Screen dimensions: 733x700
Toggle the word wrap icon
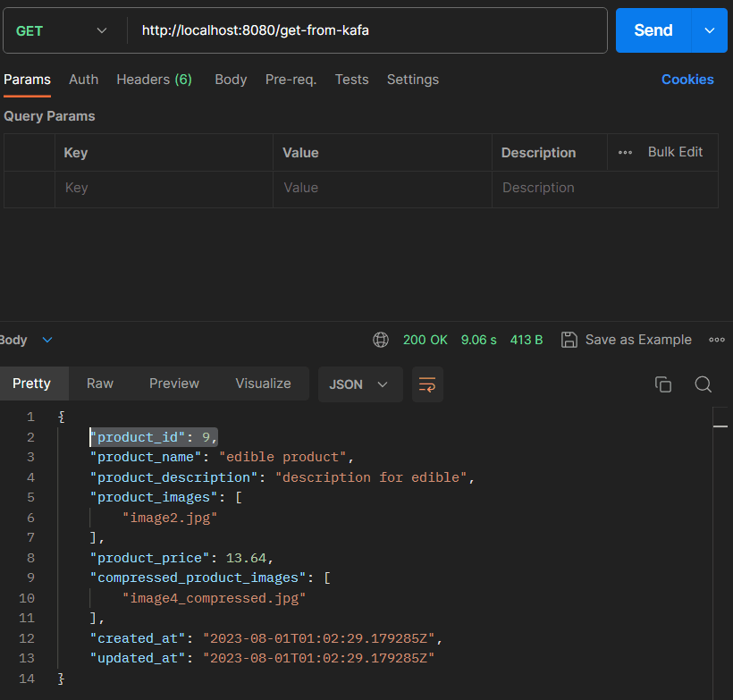pos(427,384)
